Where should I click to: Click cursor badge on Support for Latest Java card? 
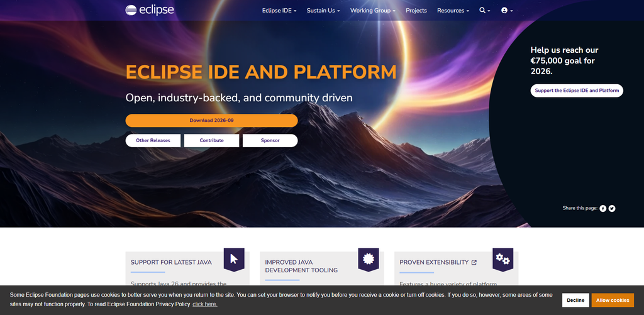coord(234,259)
